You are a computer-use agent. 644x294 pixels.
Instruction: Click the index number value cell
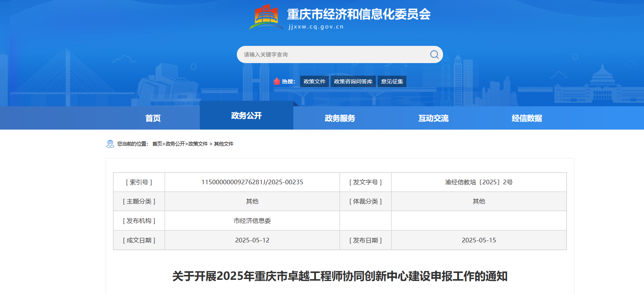point(252,182)
